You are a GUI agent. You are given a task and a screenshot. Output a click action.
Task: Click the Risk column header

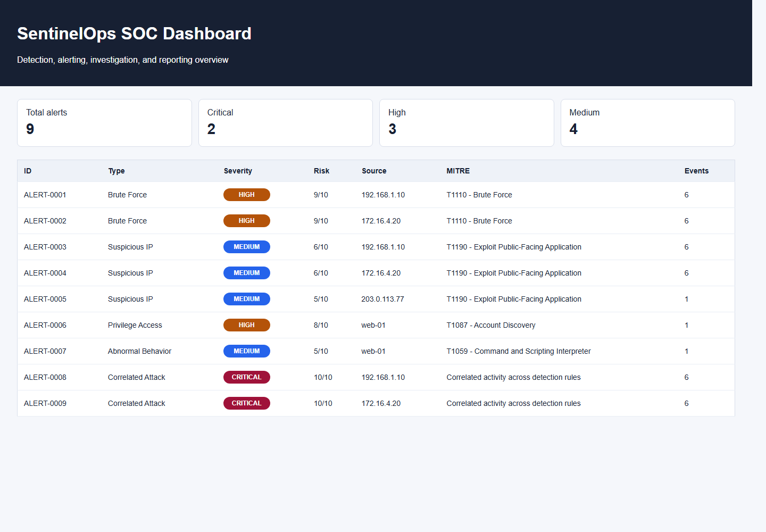pos(321,171)
